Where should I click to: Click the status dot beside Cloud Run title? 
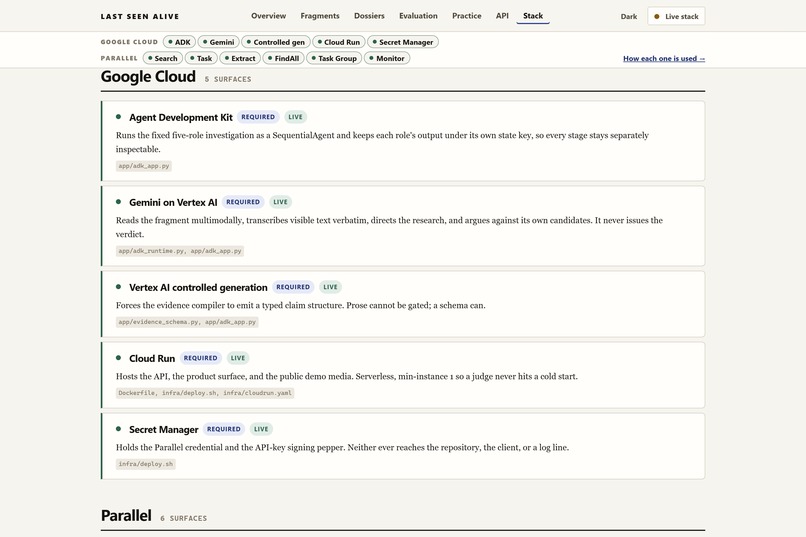[x=119, y=358]
